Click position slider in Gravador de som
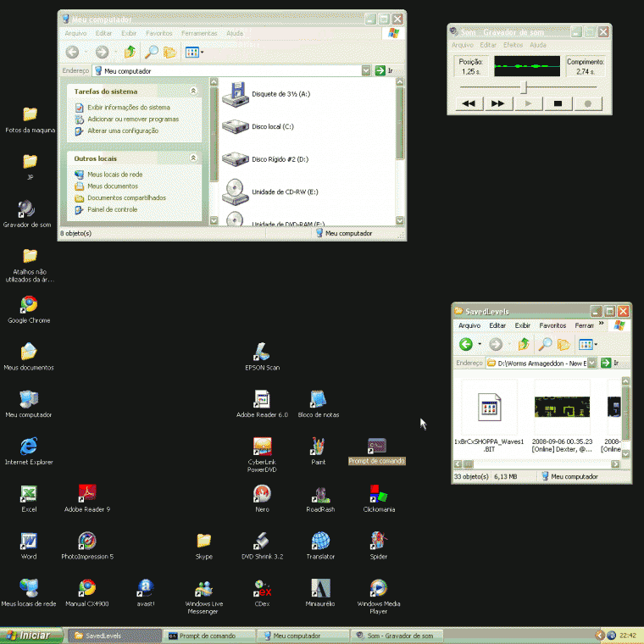Viewport: 644px width, 644px height. point(524,87)
